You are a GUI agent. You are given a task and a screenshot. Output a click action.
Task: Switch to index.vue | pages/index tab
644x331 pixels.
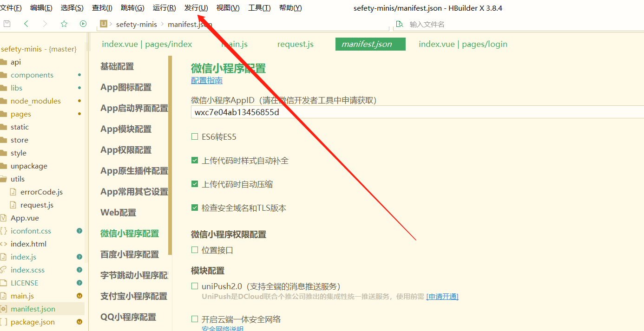(x=147, y=44)
